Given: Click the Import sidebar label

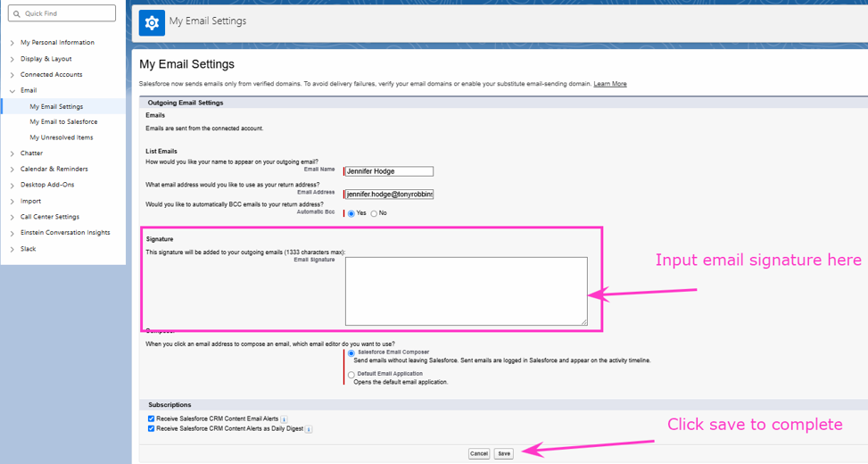Looking at the screenshot, I should [31, 202].
